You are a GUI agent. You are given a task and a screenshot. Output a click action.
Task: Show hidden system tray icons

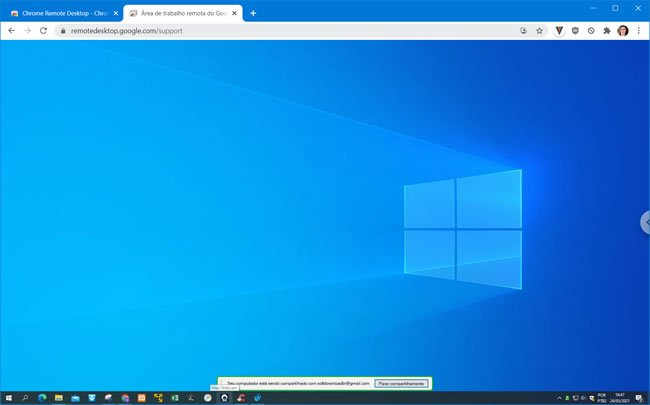click(x=558, y=397)
